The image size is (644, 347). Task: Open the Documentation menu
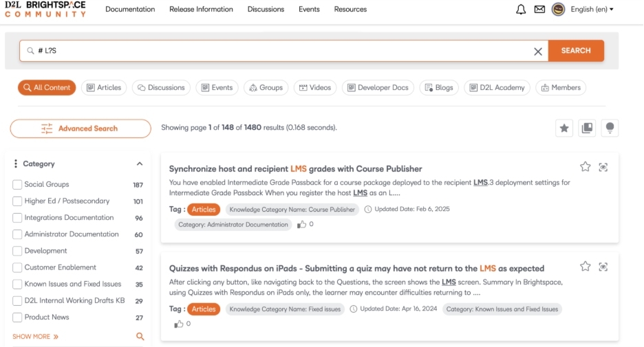(130, 9)
